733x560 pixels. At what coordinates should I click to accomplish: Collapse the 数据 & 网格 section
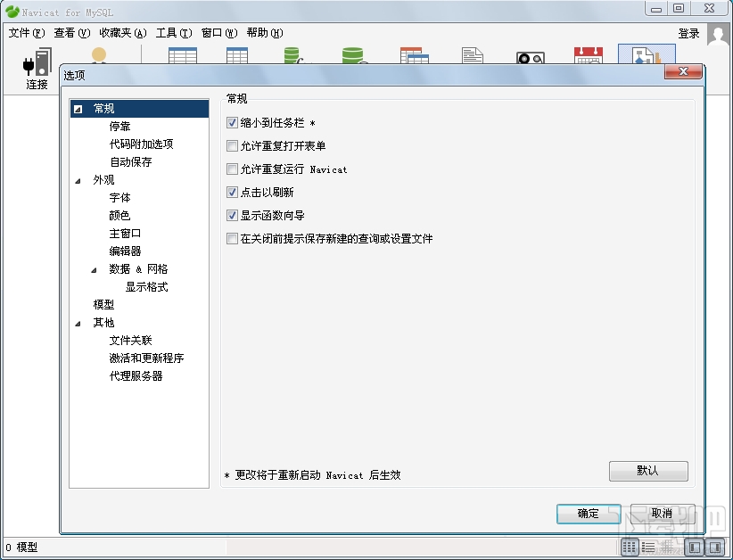click(x=93, y=268)
